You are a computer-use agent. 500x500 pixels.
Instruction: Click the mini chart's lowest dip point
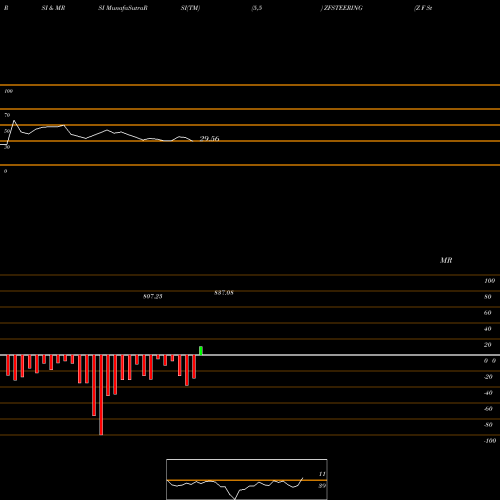tap(235, 499)
